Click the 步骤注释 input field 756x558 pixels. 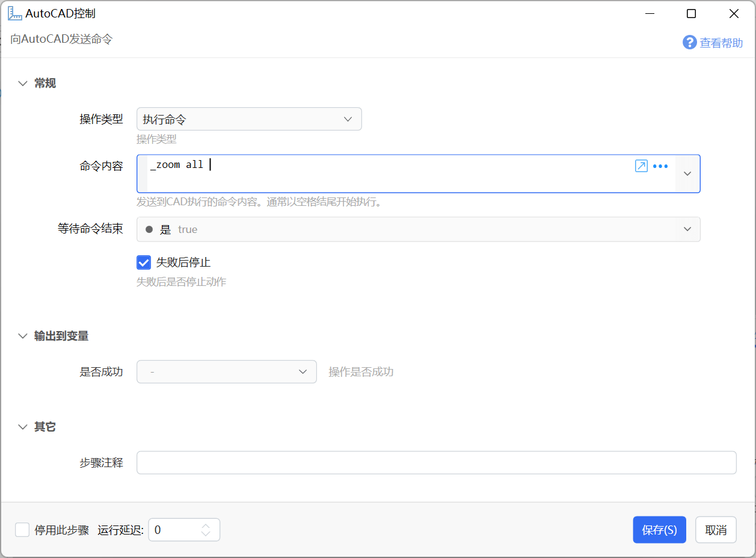point(436,463)
